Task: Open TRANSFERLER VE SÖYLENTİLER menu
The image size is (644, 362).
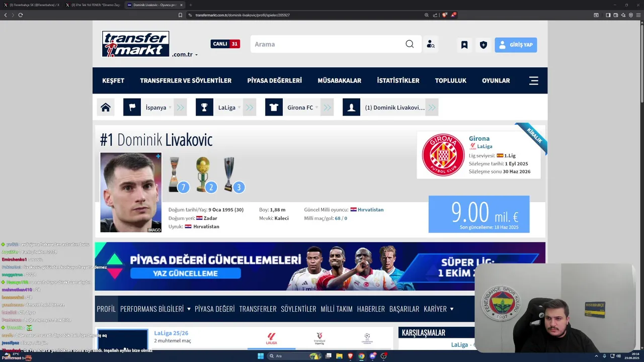Action: [x=186, y=80]
